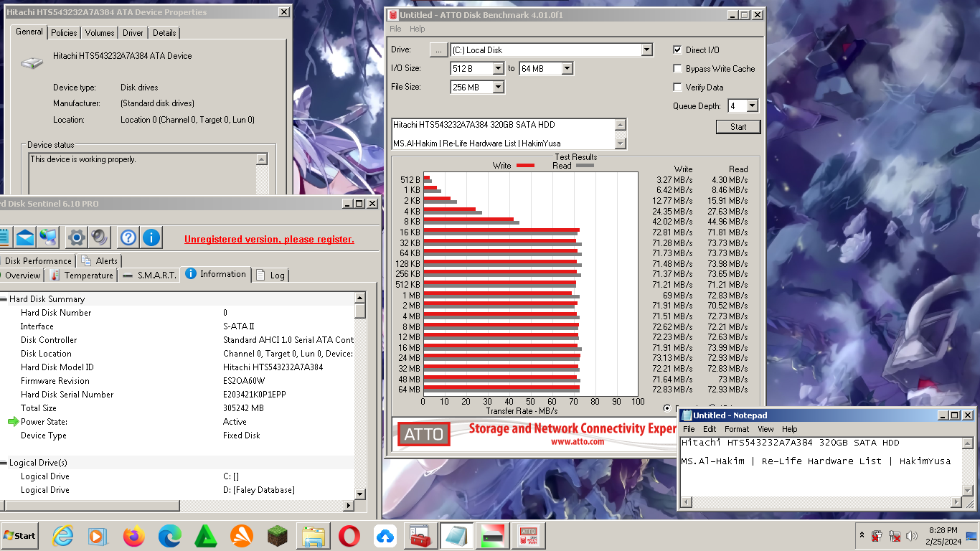Open the Alerts tab in Hard Disk Sentinel

100,260
